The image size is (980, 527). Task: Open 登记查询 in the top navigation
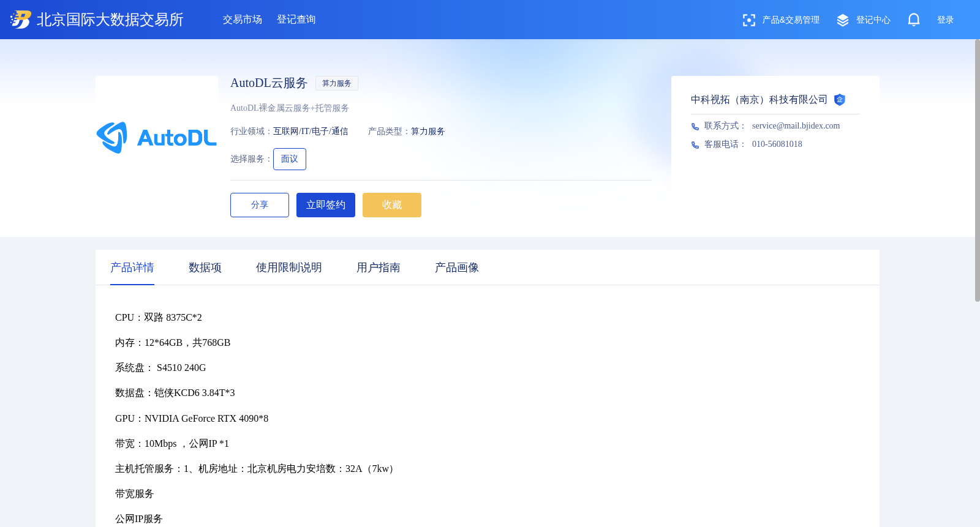pyautogui.click(x=296, y=20)
